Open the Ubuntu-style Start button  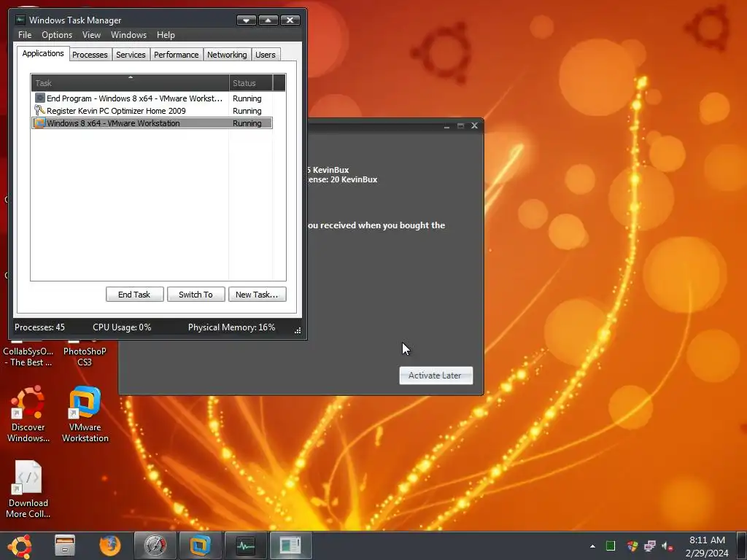tap(20, 545)
